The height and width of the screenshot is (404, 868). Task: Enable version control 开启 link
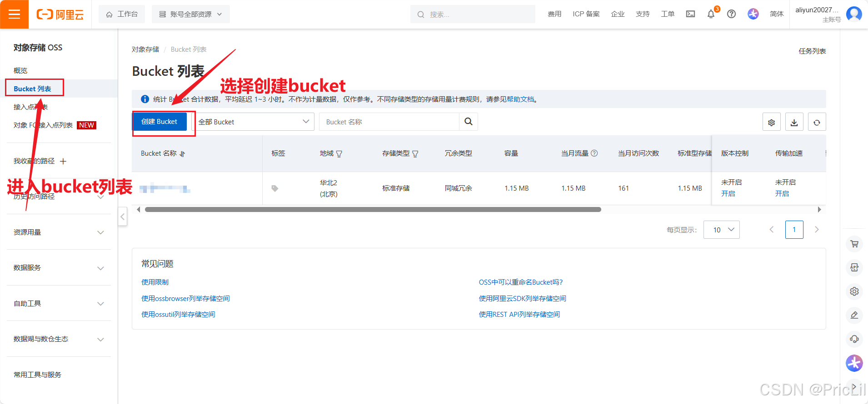click(728, 193)
